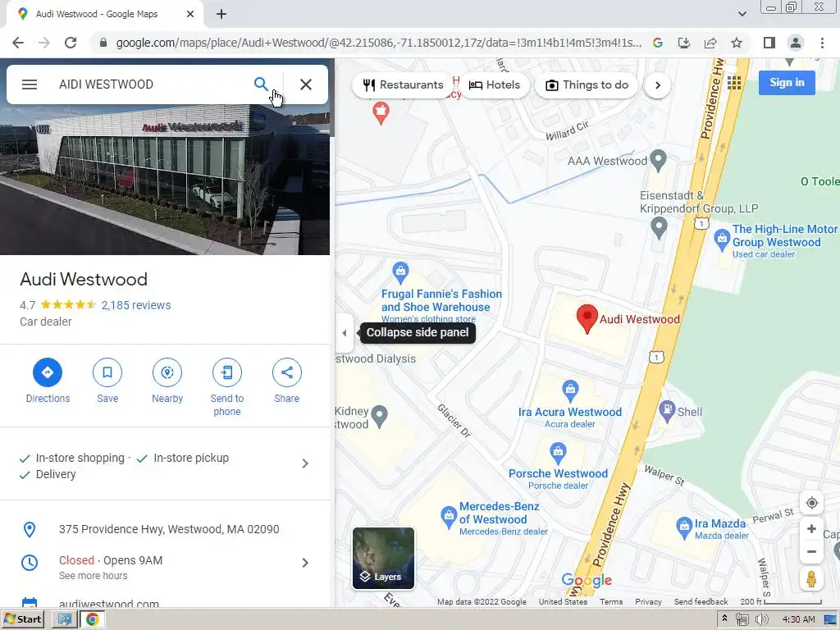Screen dimensions: 840x630
Task: Show your location button
Action: click(x=811, y=503)
